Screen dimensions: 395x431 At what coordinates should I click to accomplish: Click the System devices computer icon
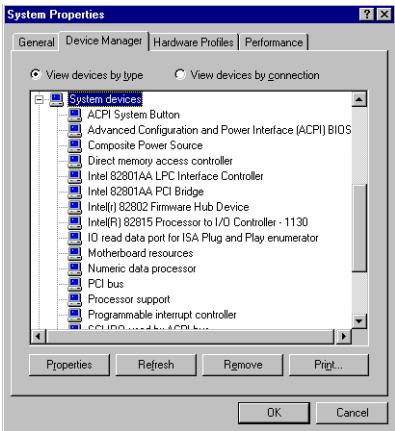(56, 99)
